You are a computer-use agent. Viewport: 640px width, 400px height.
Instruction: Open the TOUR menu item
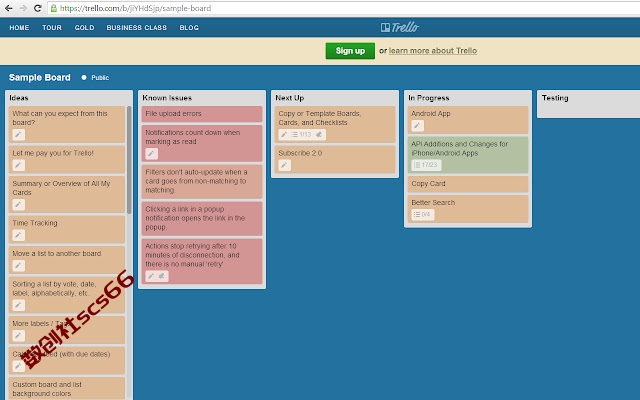(52, 28)
